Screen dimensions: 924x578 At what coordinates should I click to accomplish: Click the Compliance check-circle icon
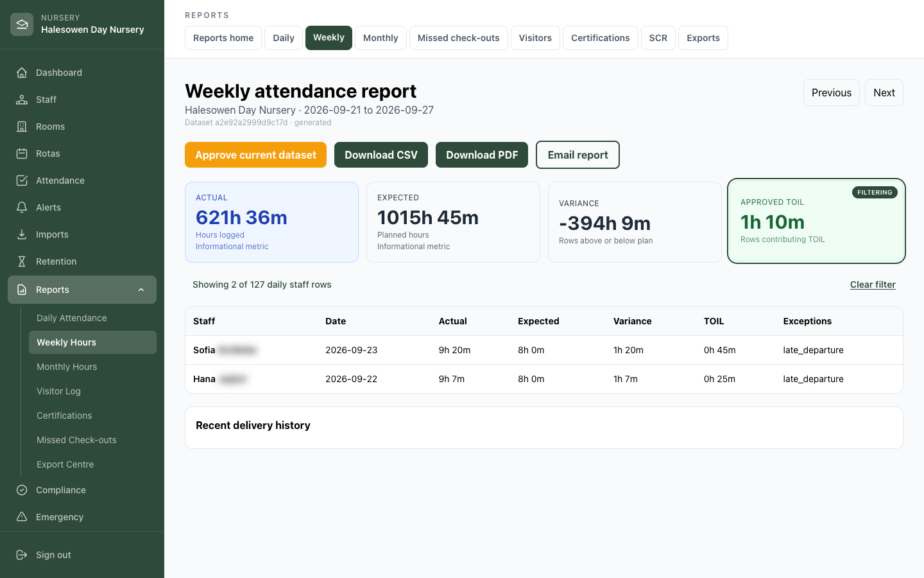coord(22,490)
